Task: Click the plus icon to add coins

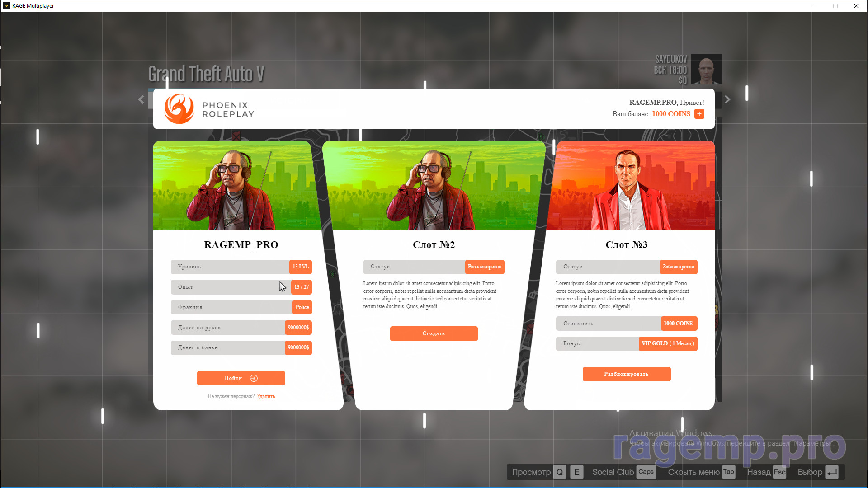Action: (x=699, y=114)
